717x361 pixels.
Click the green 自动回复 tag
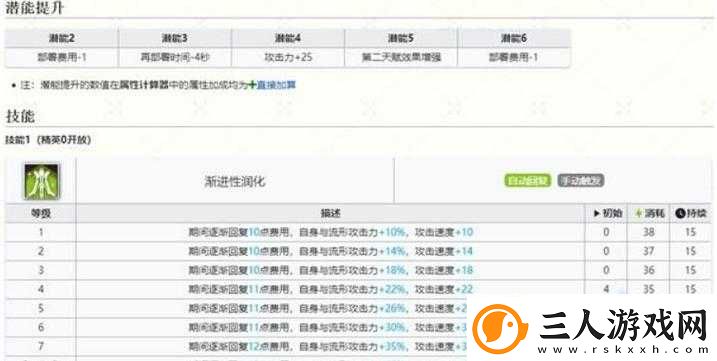click(528, 181)
